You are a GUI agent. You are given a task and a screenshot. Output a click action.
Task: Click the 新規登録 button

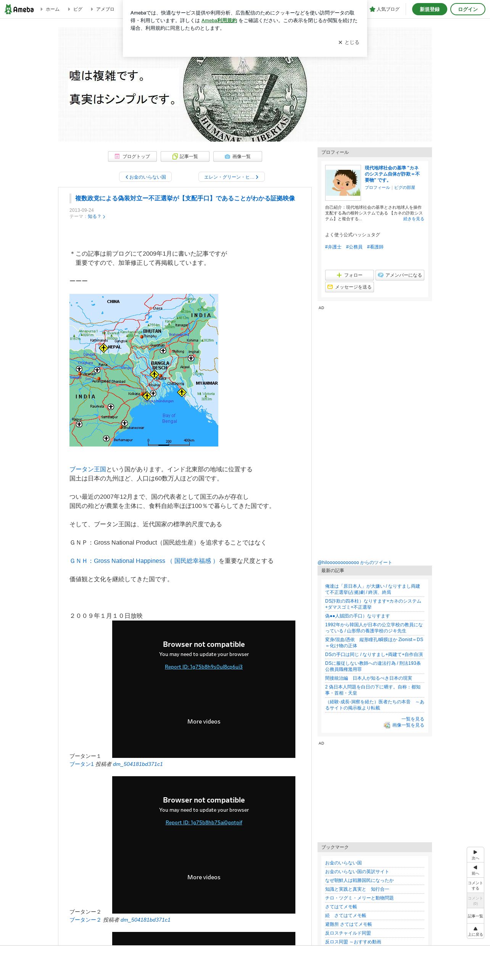[430, 9]
